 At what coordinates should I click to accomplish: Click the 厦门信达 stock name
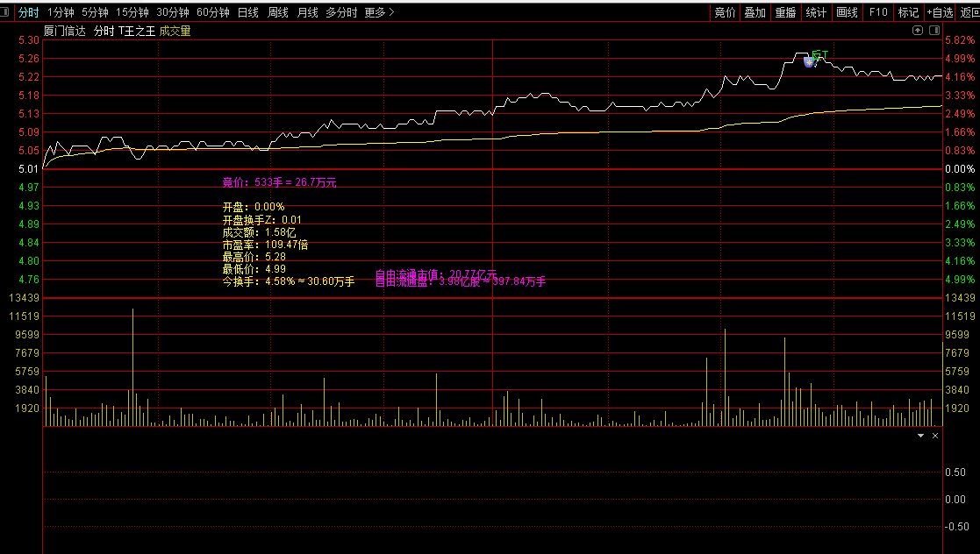pos(65,31)
